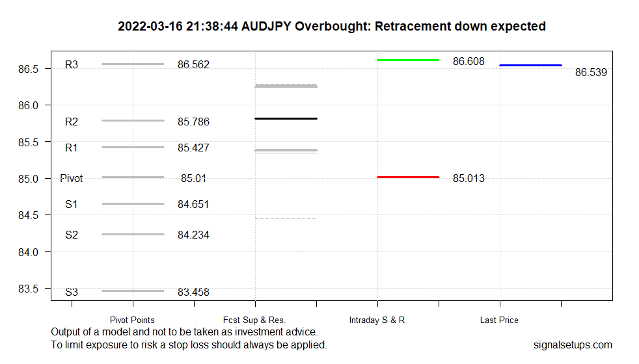Screen dimensions: 639x364
Task: Select the S3 support label
Action: click(x=72, y=292)
